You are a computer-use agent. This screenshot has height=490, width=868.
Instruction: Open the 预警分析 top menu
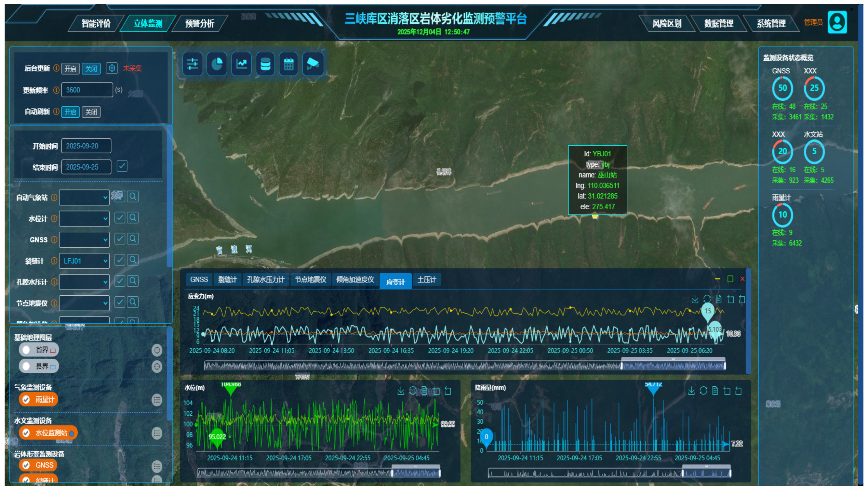point(199,23)
